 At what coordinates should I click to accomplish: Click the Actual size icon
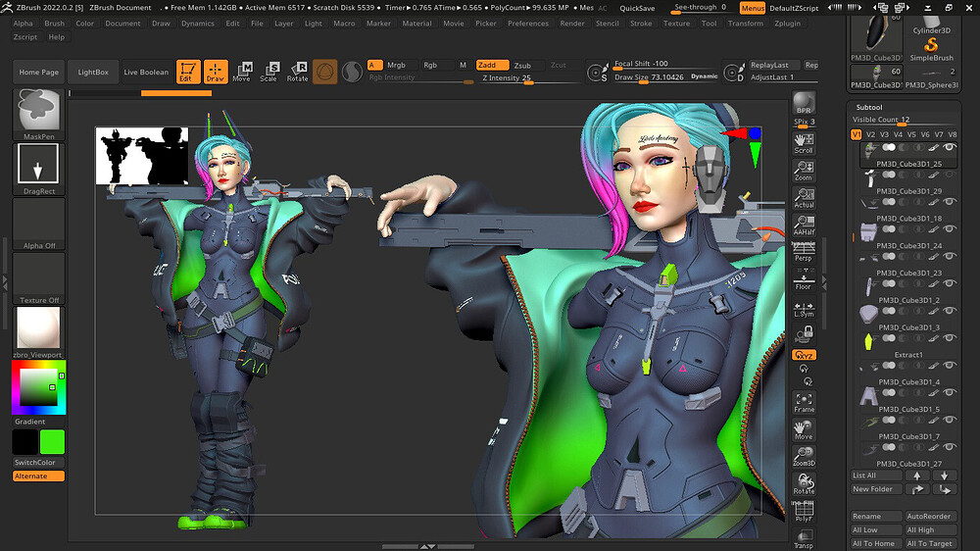804,198
